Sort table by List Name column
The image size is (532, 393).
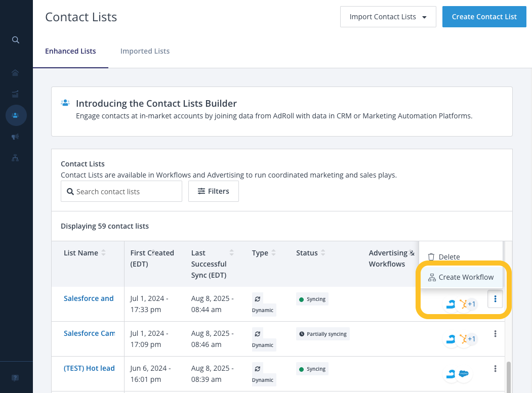coord(85,253)
